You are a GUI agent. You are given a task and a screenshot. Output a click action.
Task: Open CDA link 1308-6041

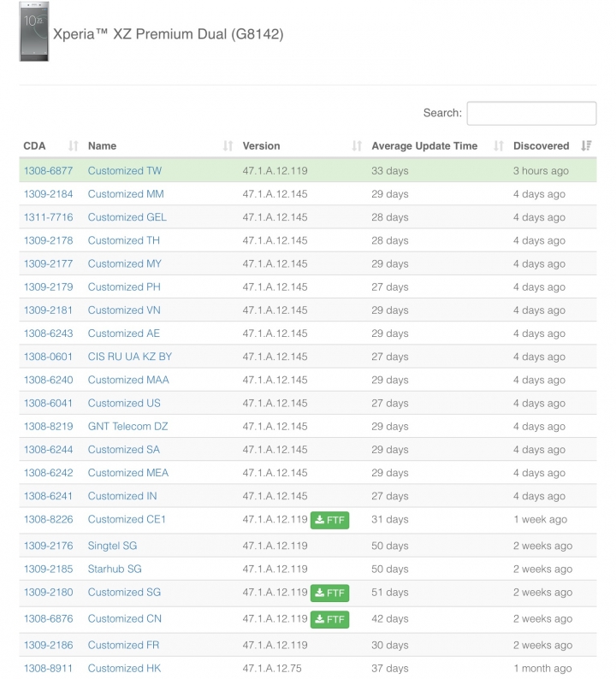[x=48, y=403]
